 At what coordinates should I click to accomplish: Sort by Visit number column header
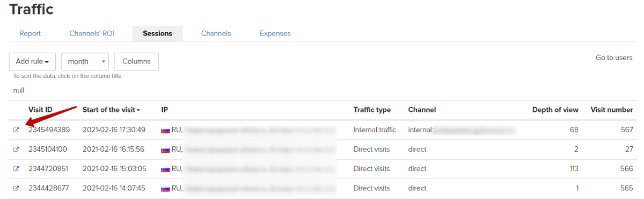(612, 110)
